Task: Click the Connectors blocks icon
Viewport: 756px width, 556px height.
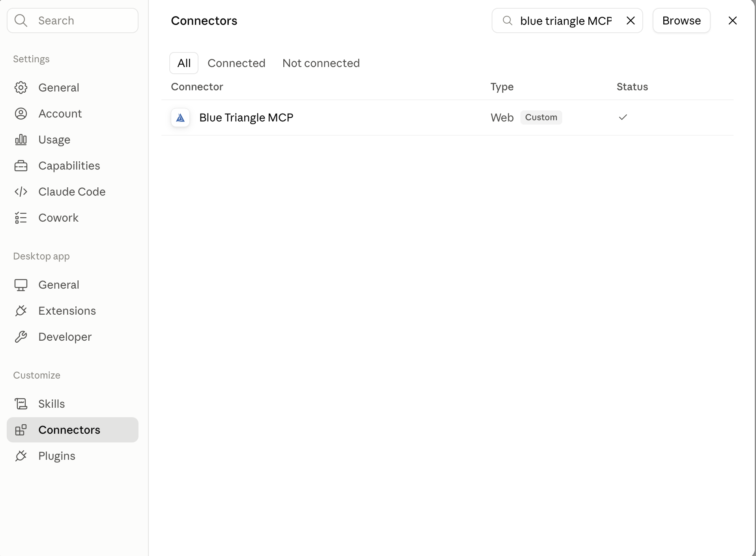Action: (x=21, y=430)
